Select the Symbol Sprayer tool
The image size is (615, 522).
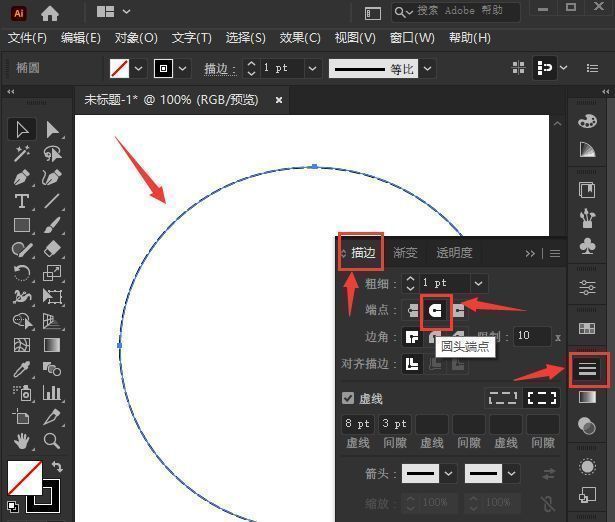22,393
